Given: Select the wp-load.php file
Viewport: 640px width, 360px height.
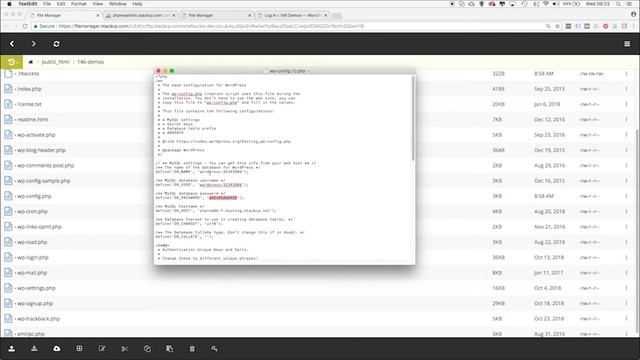Looking at the screenshot, I should coord(32,242).
